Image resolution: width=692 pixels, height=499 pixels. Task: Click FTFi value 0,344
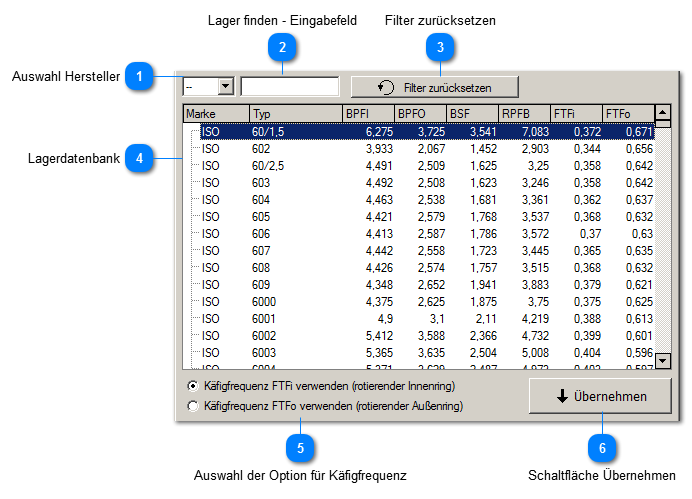click(x=587, y=149)
